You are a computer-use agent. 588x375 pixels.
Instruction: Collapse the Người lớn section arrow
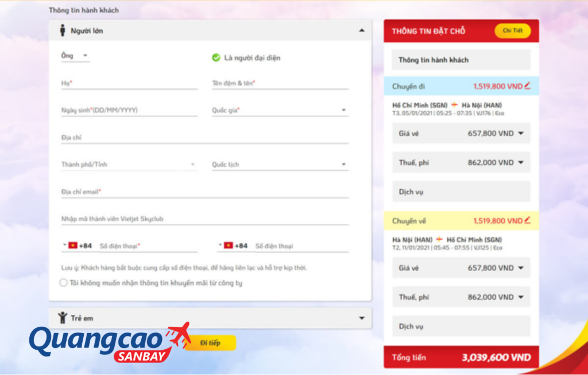click(x=362, y=30)
